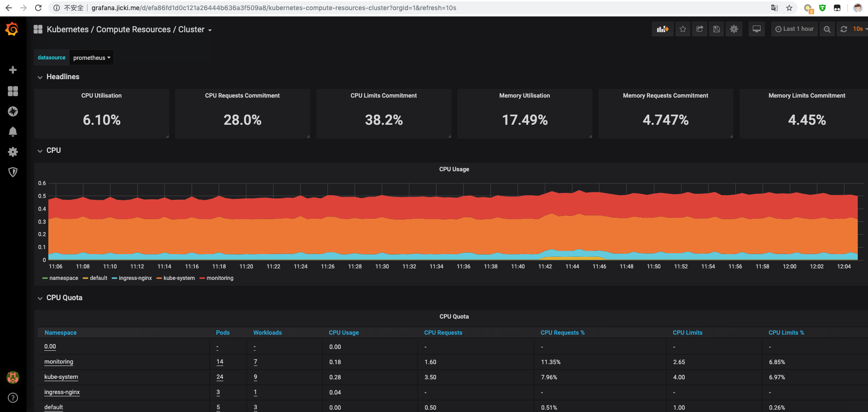Screen dimensions: 868x412
Task: Open the Alerting bell icon
Action: [x=13, y=132]
